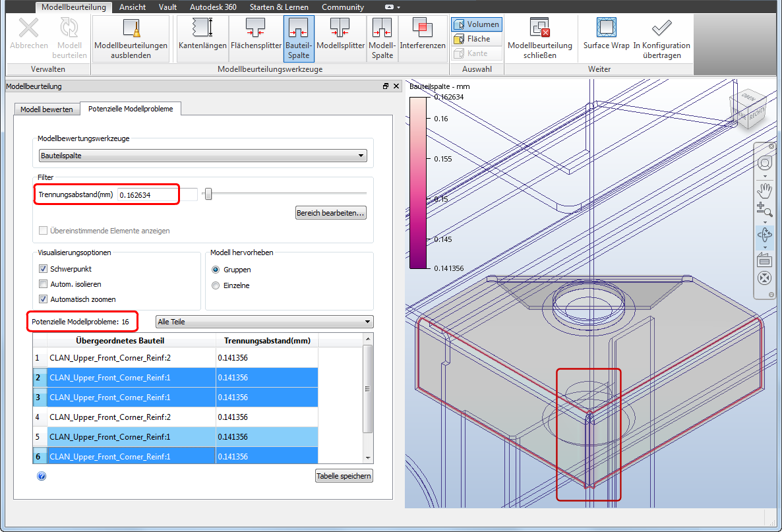The height and width of the screenshot is (532, 782).
Task: Toggle the Automatisch zoomen checkbox
Action: [x=43, y=299]
